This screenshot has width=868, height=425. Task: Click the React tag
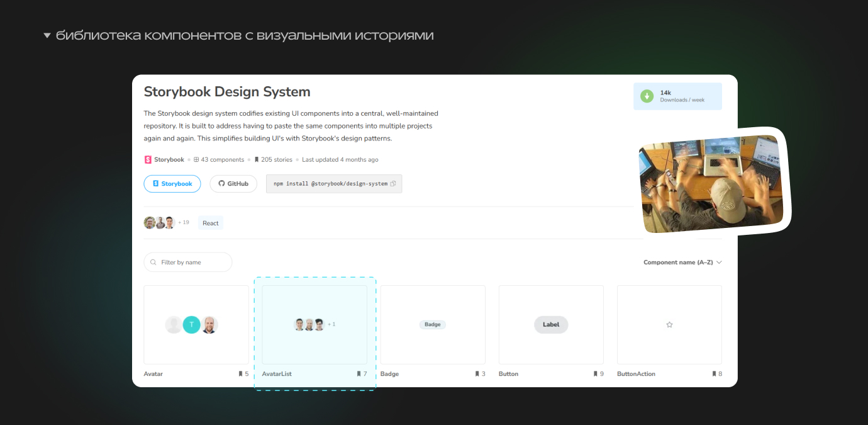click(x=211, y=223)
